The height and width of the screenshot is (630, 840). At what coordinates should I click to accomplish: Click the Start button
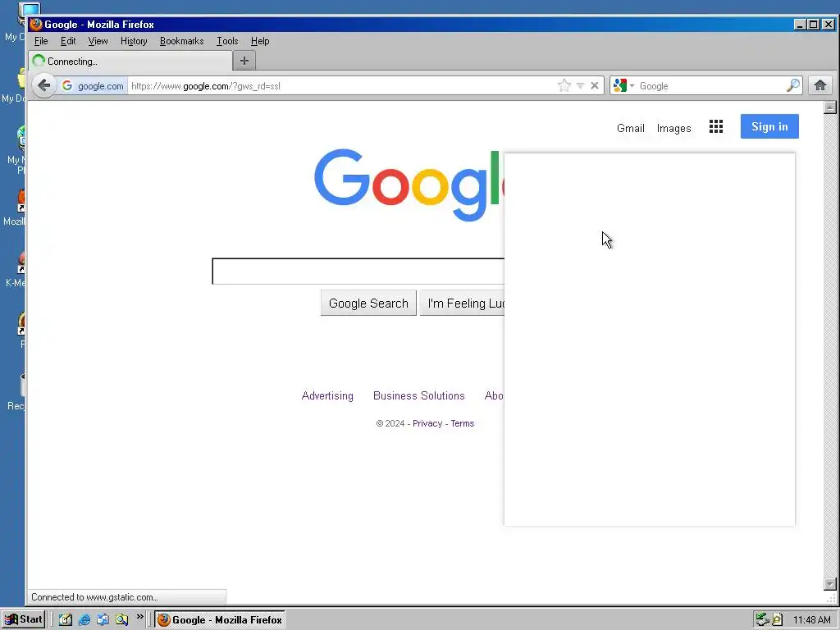23,619
